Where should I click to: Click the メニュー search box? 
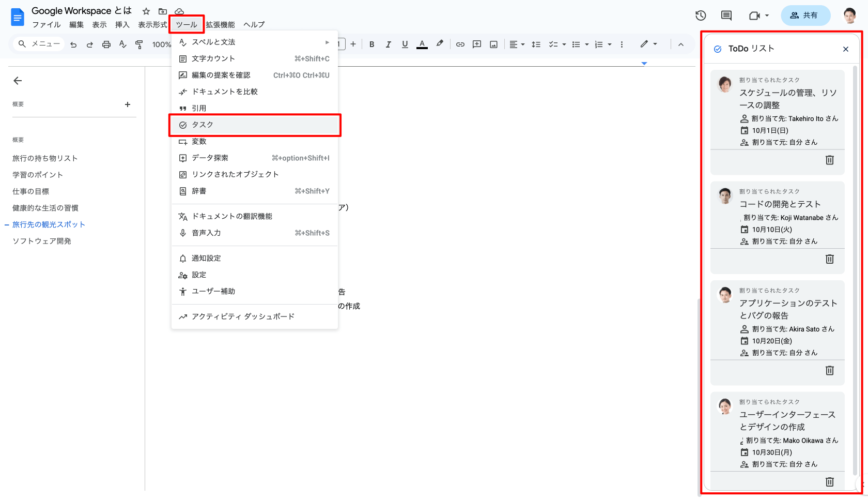tap(39, 44)
